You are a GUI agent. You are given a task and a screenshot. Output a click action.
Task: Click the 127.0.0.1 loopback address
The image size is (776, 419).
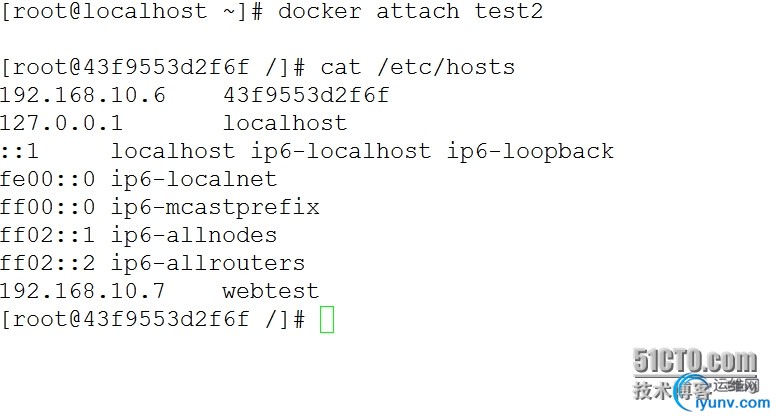[x=61, y=123]
